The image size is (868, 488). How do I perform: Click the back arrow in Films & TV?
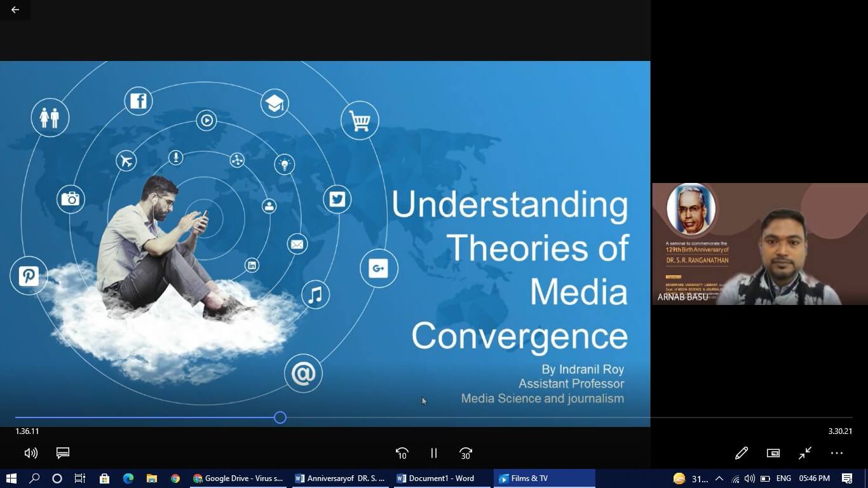click(15, 10)
